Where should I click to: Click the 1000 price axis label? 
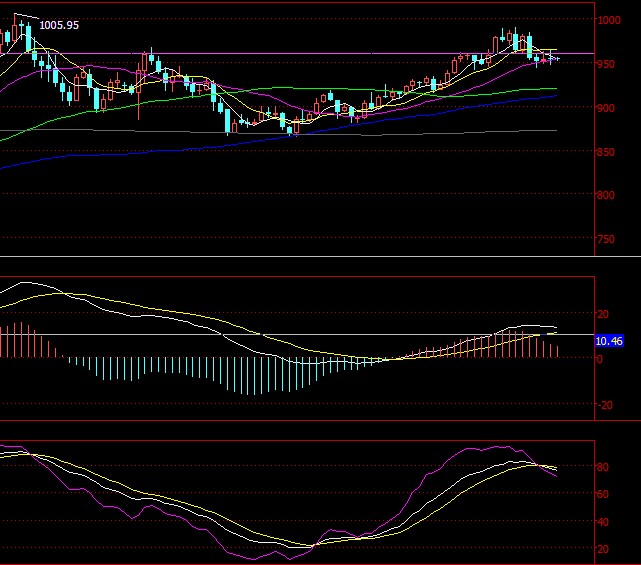[609, 20]
